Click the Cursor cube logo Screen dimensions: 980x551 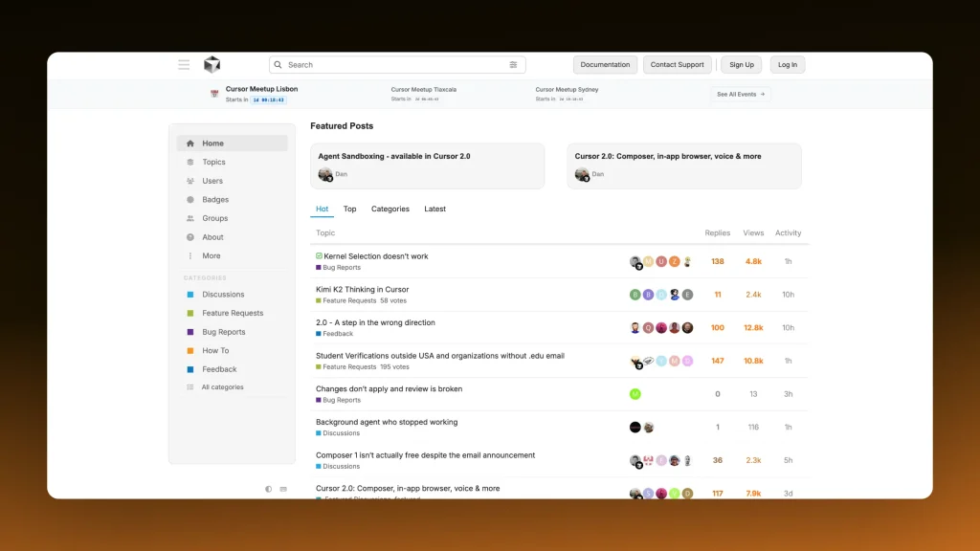tap(212, 64)
